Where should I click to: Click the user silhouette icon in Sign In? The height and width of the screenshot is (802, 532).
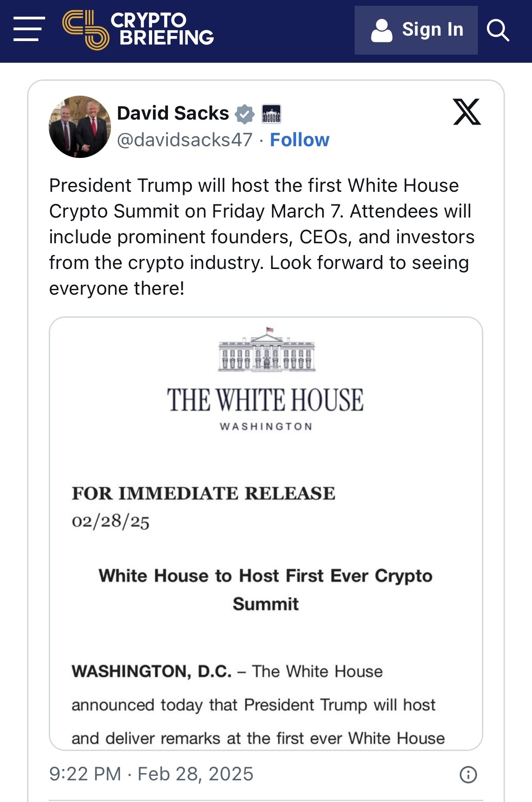(382, 31)
